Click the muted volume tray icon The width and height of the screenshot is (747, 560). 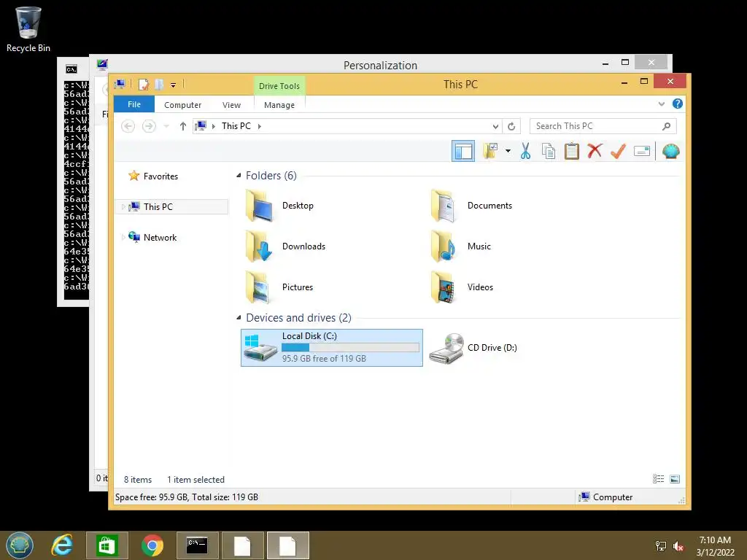pos(678,546)
